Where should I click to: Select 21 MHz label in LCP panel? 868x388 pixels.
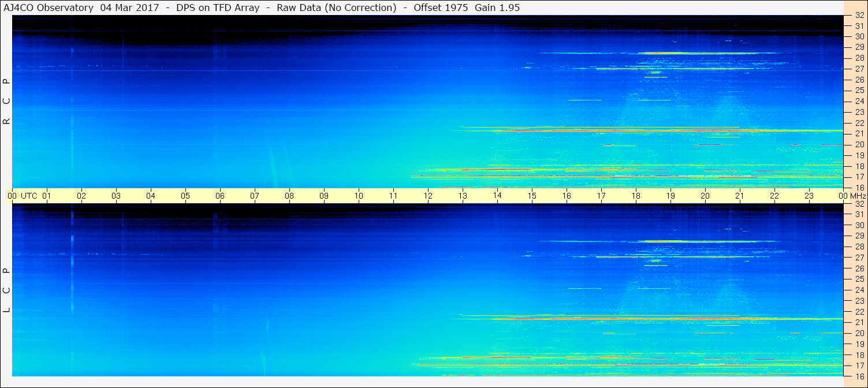pyautogui.click(x=859, y=322)
